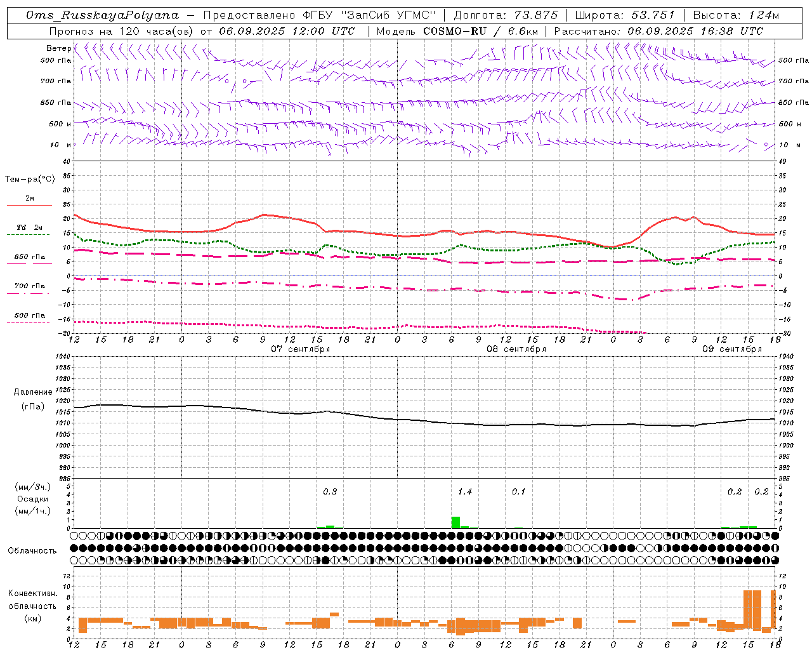Click the solid red 2м legend line
The height and width of the screenshot is (650, 812).
click(29, 205)
